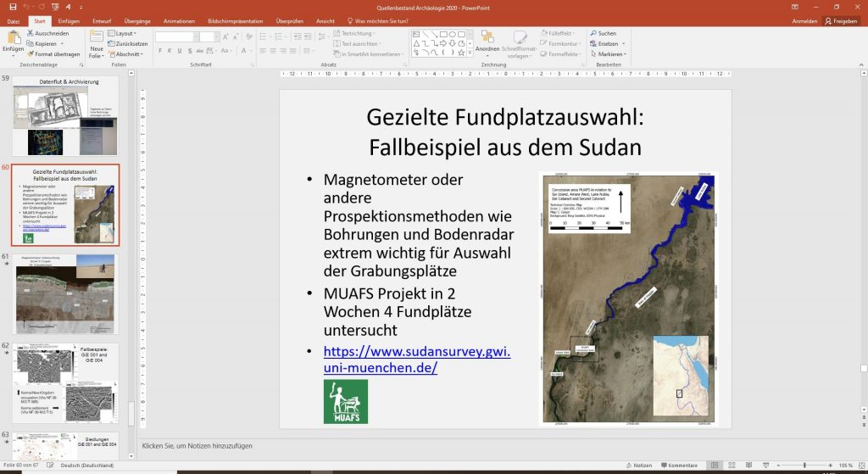Click the Einfügen paste clipboard icon
This screenshot has width=868, height=474.
point(14,38)
